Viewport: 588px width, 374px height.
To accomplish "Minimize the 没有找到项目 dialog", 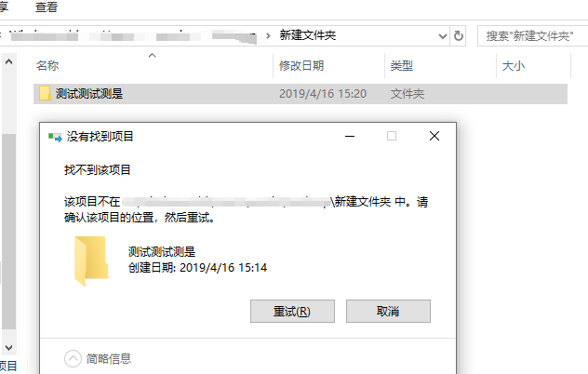I will pyautogui.click(x=350, y=136).
